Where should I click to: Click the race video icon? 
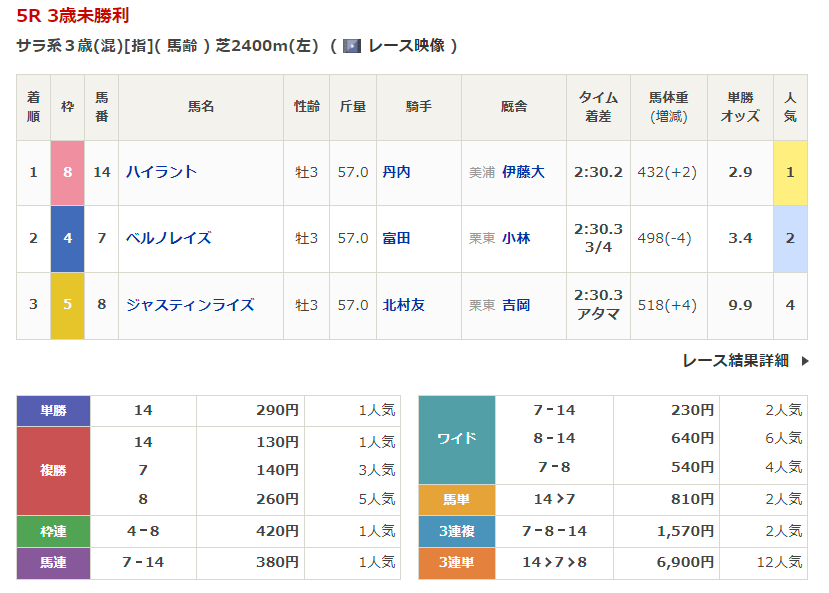(x=351, y=46)
